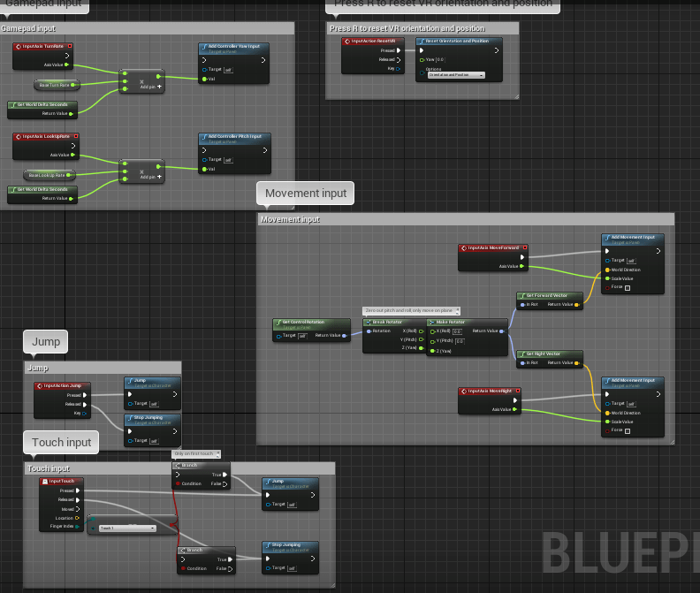Viewport: 700px width, 593px height.
Task: Click the InputAction ResetVR node icon
Action: pos(346,41)
